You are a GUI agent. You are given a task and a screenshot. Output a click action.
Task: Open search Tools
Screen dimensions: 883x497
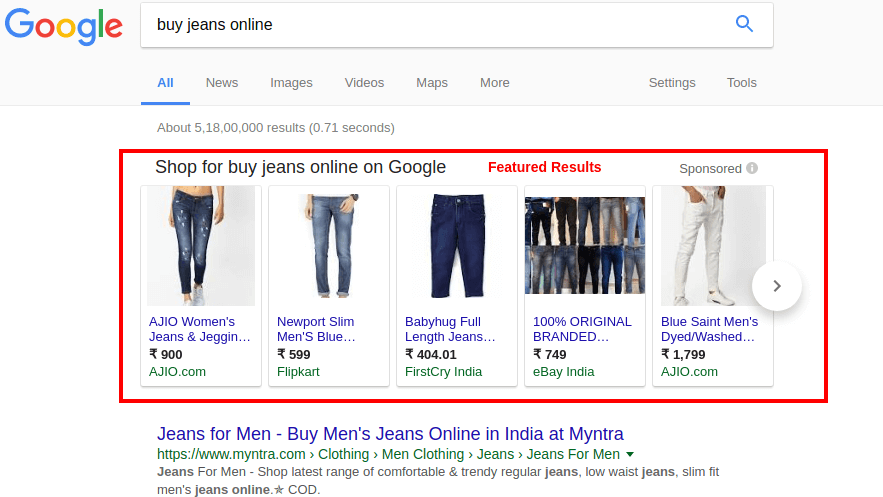(x=742, y=83)
